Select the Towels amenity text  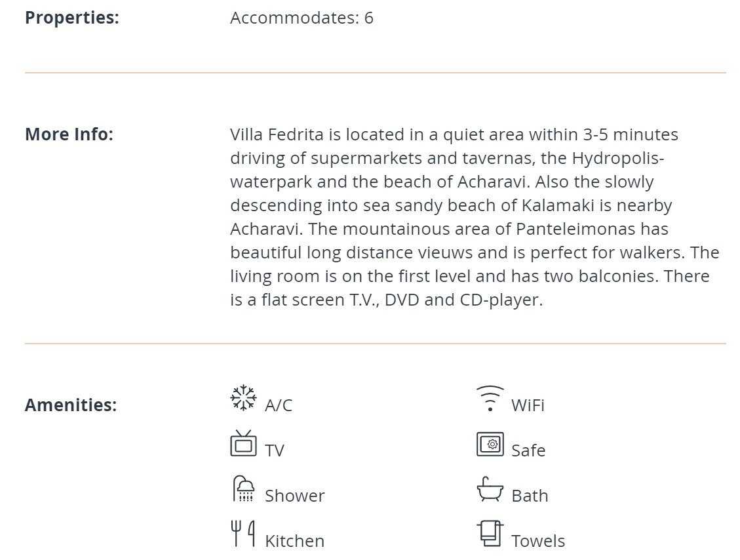538,541
